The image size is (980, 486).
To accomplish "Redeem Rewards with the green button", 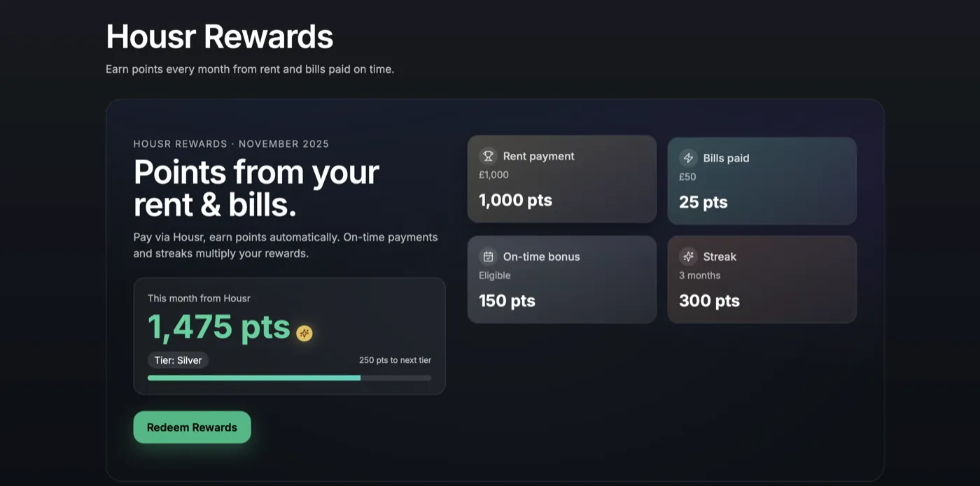I will (x=192, y=427).
